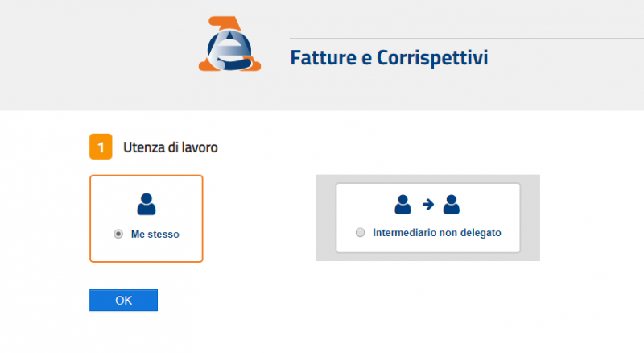
Task: Click the arrow icon between the two persons
Action: [428, 204]
